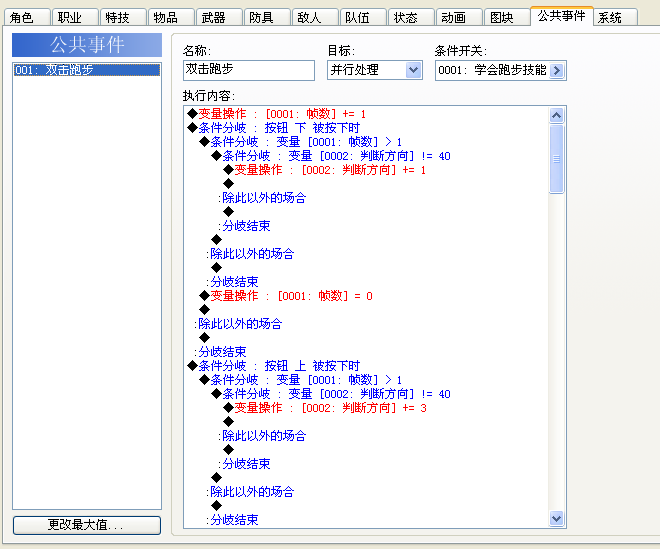Image resolution: width=660 pixels, height=549 pixels.
Task: Select the 公共事件 tab
Action: [562, 16]
